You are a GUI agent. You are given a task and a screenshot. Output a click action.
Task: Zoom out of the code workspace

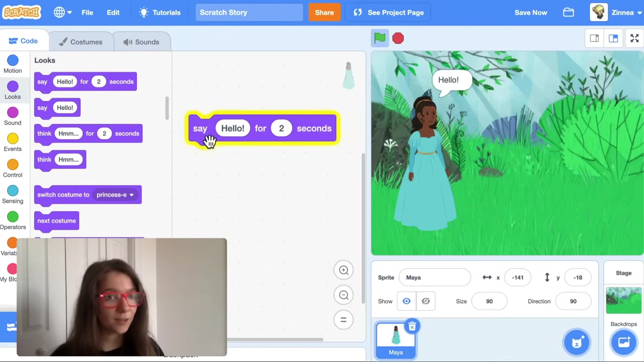pyautogui.click(x=344, y=295)
